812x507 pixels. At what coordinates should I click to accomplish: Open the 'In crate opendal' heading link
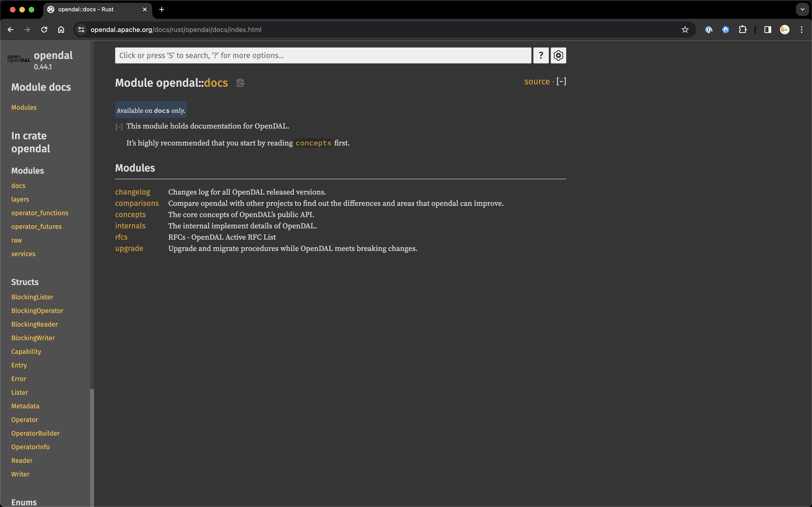click(31, 142)
